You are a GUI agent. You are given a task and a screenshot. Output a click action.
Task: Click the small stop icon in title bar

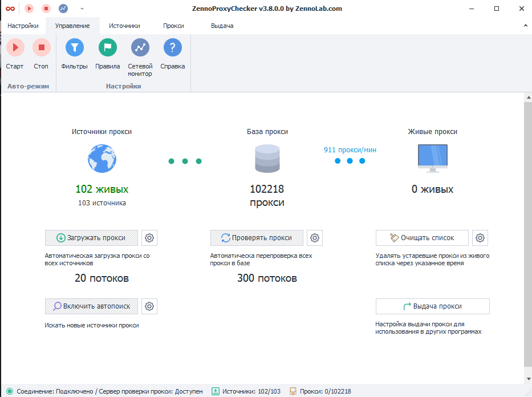pos(46,9)
